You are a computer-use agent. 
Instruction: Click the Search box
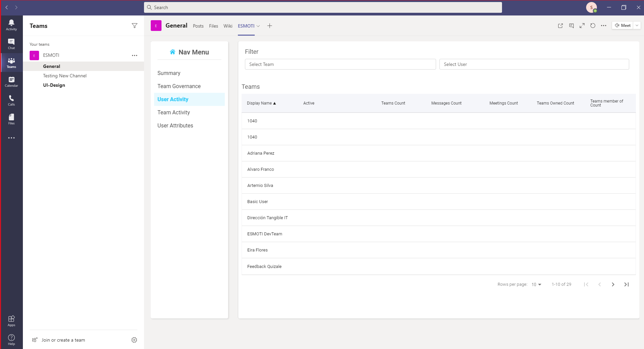[x=323, y=7]
